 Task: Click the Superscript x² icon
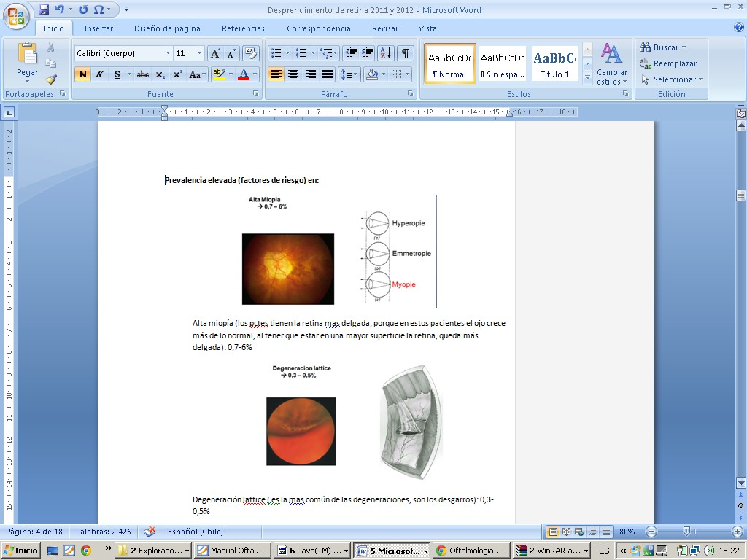point(177,74)
